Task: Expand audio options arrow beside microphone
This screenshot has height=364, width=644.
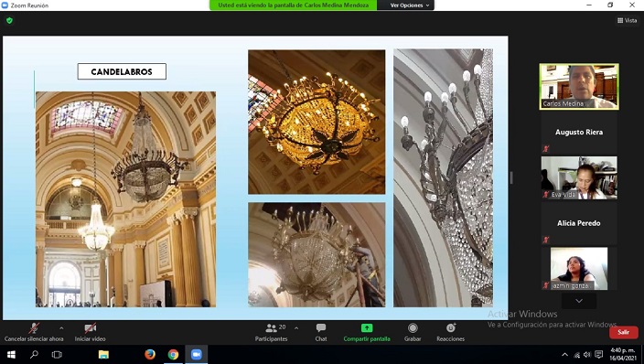Action: click(61, 327)
